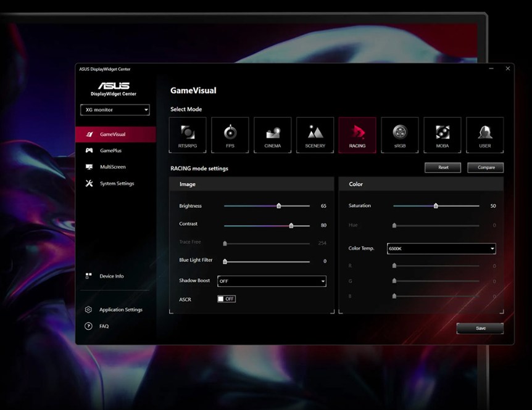The image size is (532, 410).
Task: Click the Trace Free slider handle
Action: pyautogui.click(x=225, y=244)
